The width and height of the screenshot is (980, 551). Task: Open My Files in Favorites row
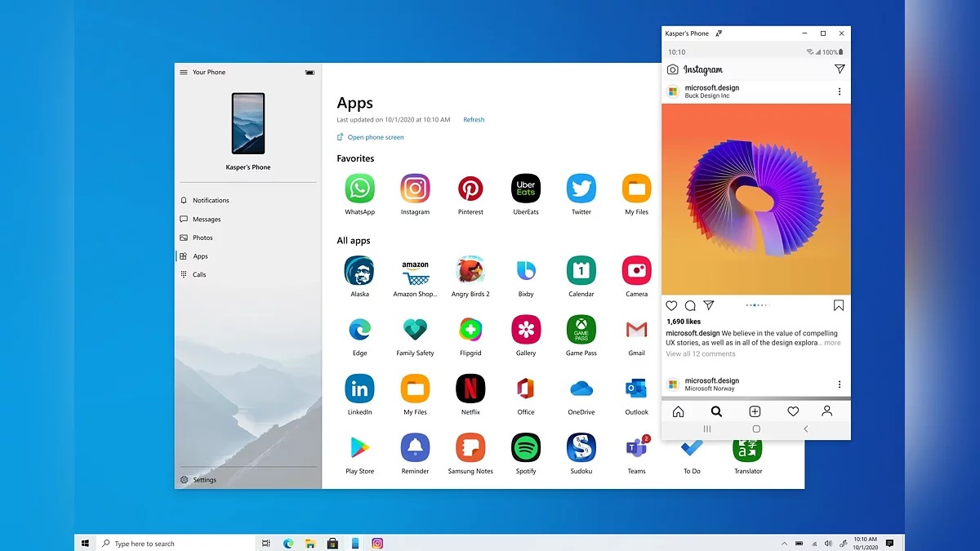(x=637, y=188)
